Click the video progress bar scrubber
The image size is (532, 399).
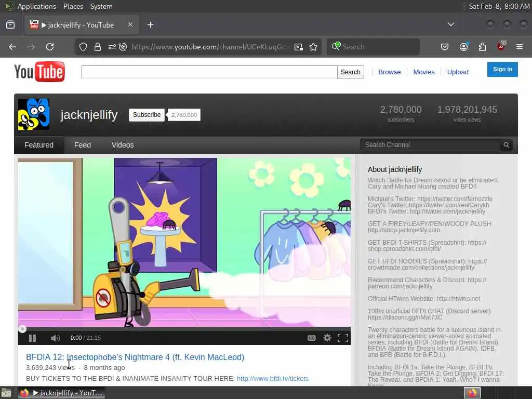click(x=22, y=329)
